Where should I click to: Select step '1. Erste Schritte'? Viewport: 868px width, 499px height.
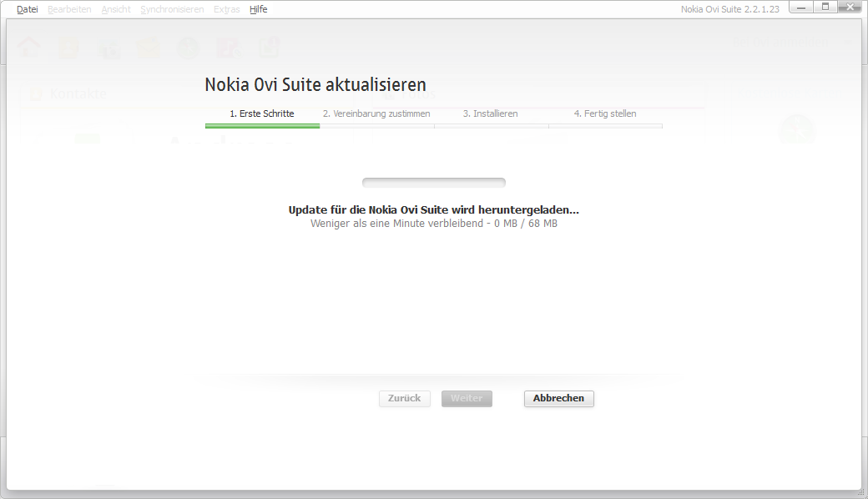(x=261, y=113)
